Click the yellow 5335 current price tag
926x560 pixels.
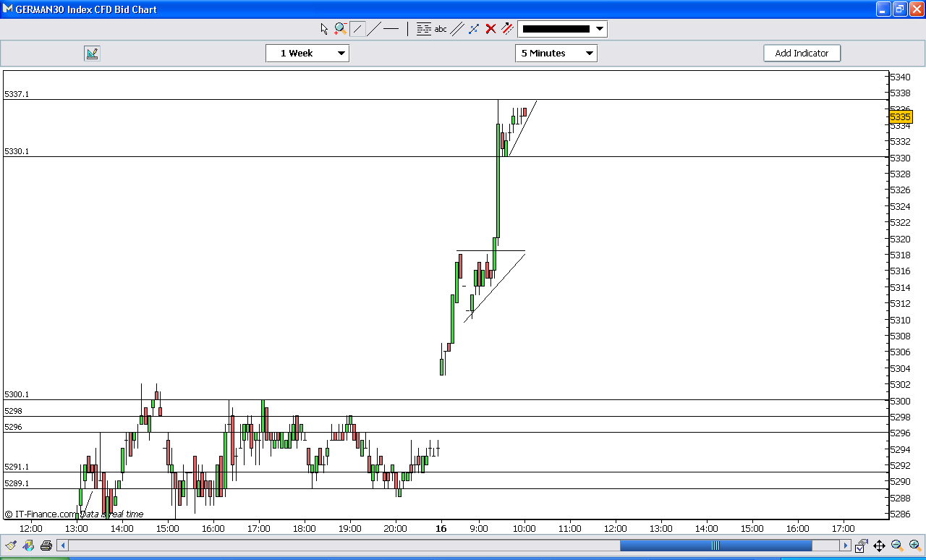(x=901, y=116)
